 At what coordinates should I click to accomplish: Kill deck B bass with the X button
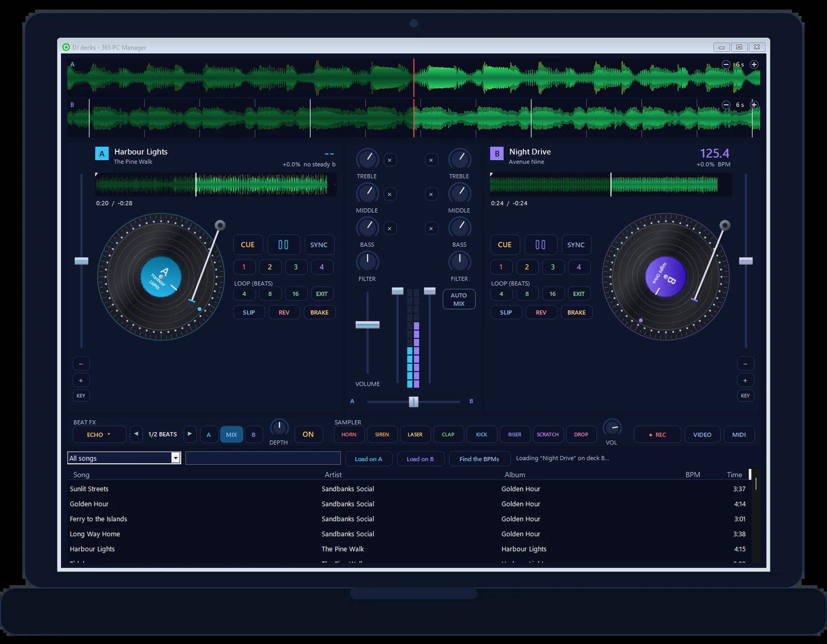click(431, 229)
